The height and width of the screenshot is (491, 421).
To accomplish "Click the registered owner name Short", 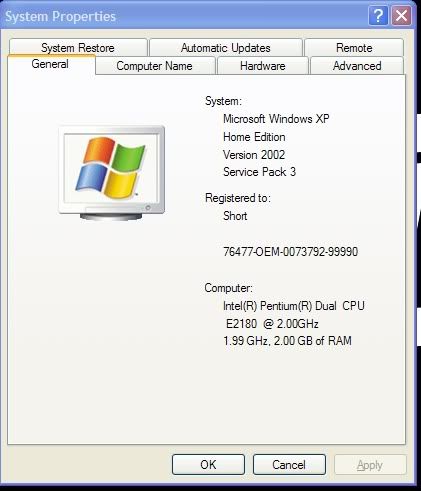I will [235, 216].
